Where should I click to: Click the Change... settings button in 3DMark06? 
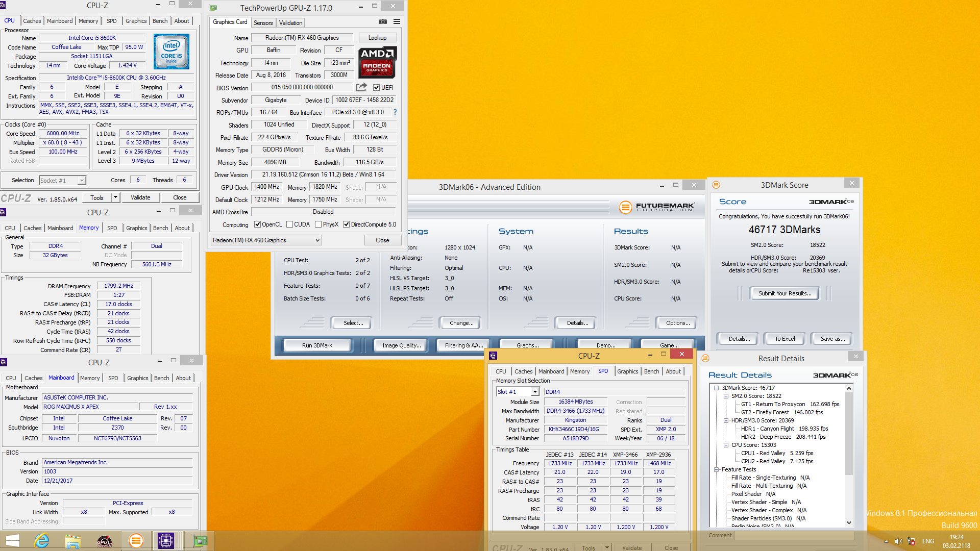(461, 323)
